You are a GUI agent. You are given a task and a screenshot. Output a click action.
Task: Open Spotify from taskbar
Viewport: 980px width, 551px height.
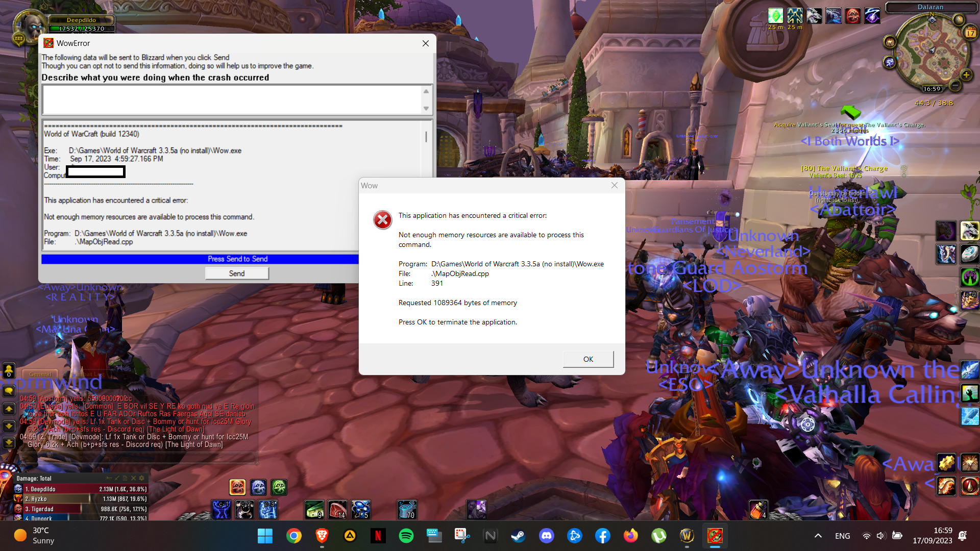coord(406,536)
